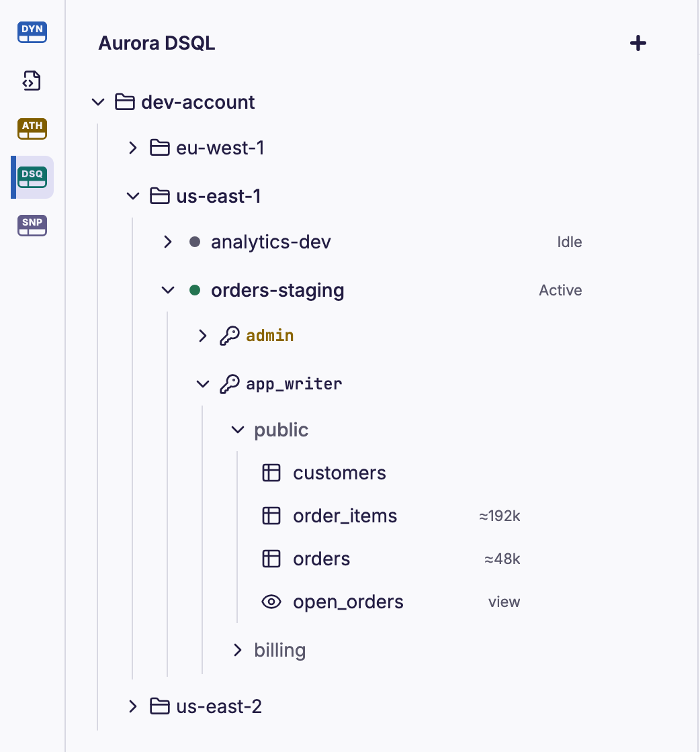Click the gray status dot of analytics-dev
This screenshot has width=700, height=752.
tap(195, 242)
